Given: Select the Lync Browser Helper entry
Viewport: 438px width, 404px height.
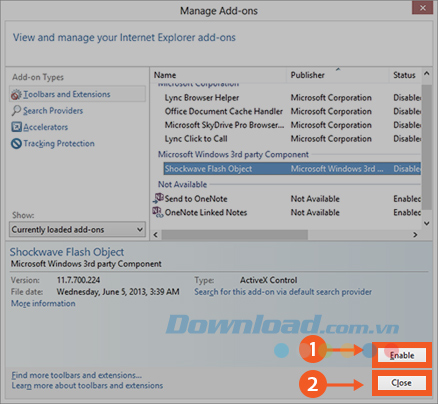Looking at the screenshot, I should pos(202,98).
